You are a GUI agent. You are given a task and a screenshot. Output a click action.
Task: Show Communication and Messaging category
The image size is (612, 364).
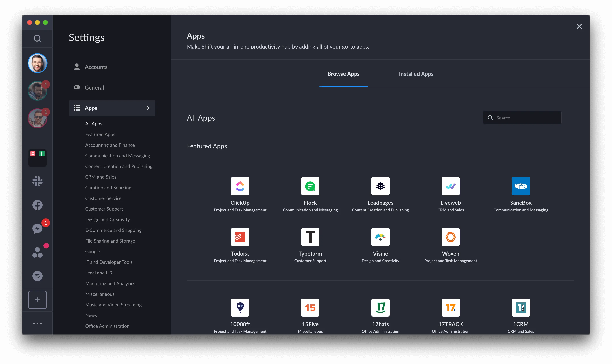point(118,156)
